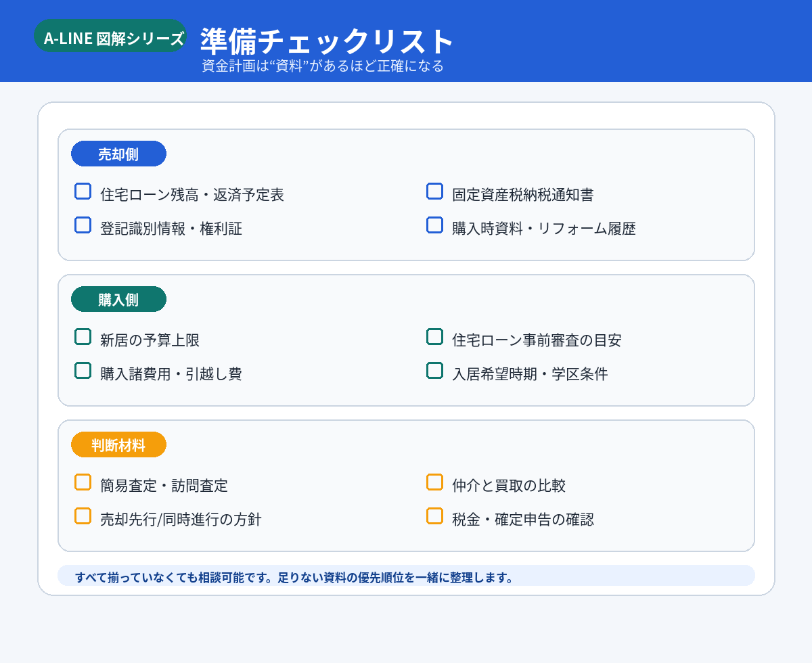Tick 住宅ローン事前審査の目安 checkbox
812x663 pixels.
click(x=434, y=337)
